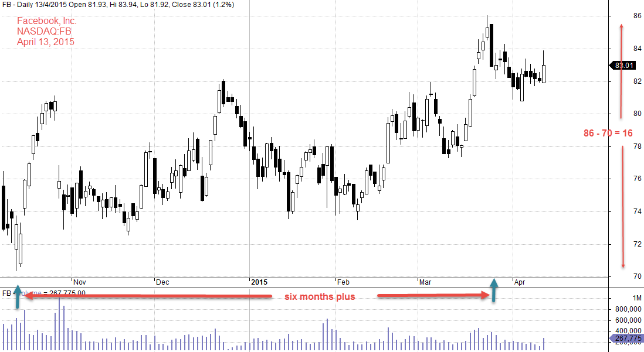Click the 78 price axis label

click(x=637, y=146)
